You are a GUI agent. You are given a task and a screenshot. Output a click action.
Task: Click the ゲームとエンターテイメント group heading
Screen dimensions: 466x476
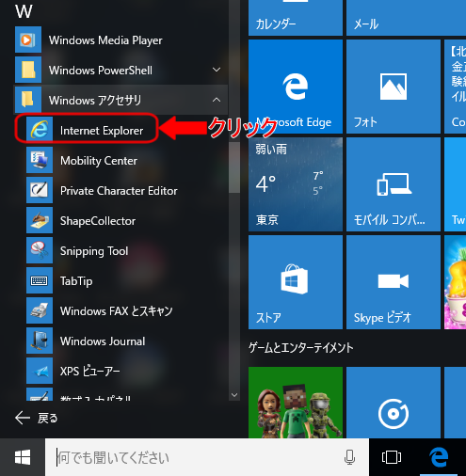[x=300, y=347]
